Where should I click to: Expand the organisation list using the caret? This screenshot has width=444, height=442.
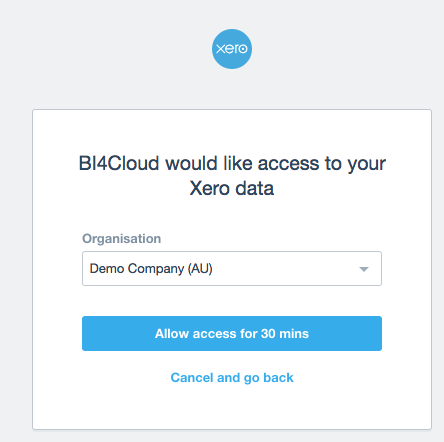click(364, 269)
